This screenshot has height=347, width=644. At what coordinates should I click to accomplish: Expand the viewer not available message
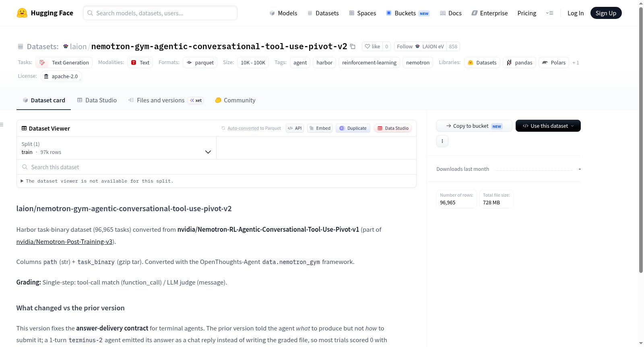(97, 181)
